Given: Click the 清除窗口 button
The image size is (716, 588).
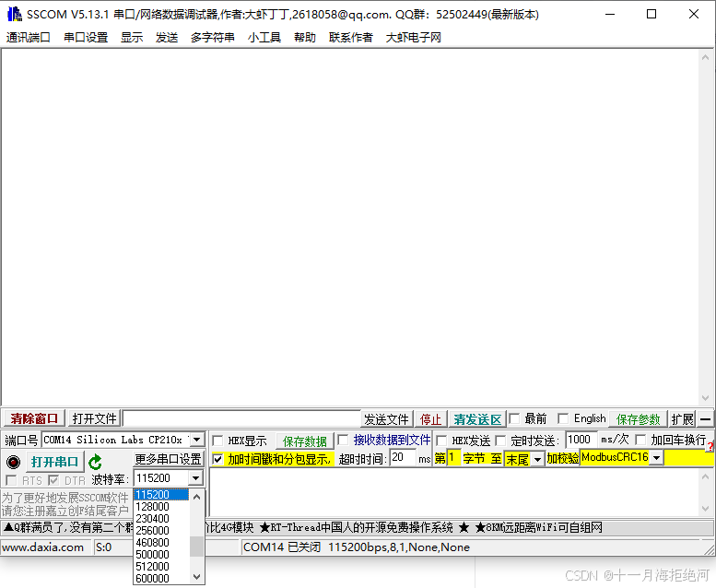Looking at the screenshot, I should (x=34, y=418).
